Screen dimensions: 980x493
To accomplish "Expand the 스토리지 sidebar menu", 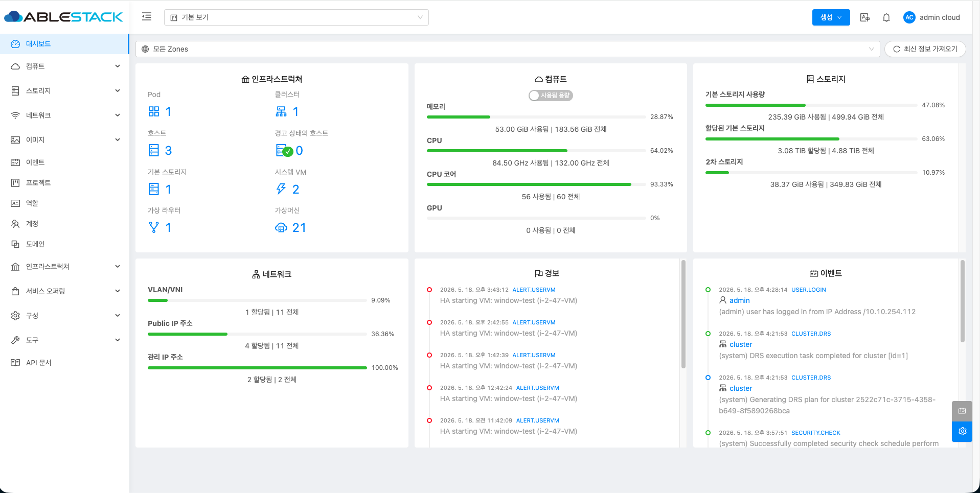I will tap(64, 91).
